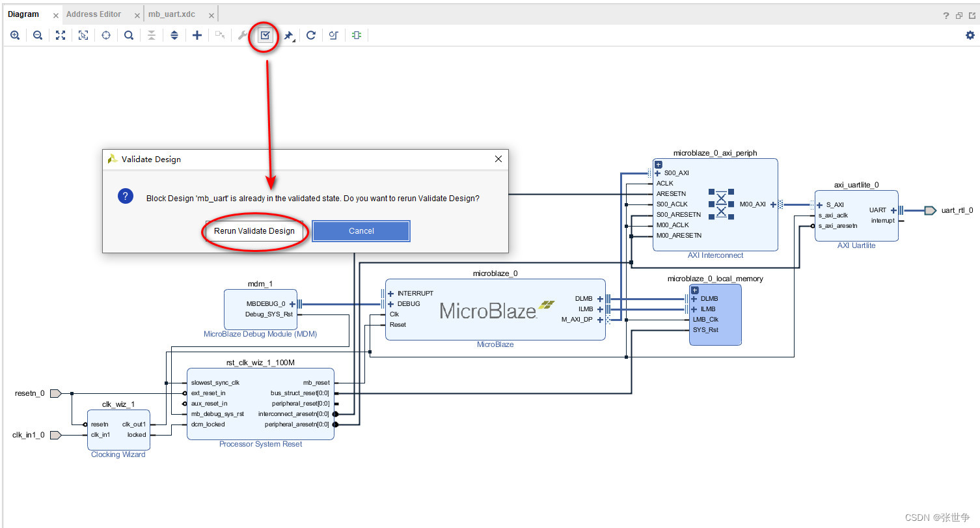The image size is (980, 528).
Task: Expand all blocks in the diagram
Action: (x=174, y=35)
